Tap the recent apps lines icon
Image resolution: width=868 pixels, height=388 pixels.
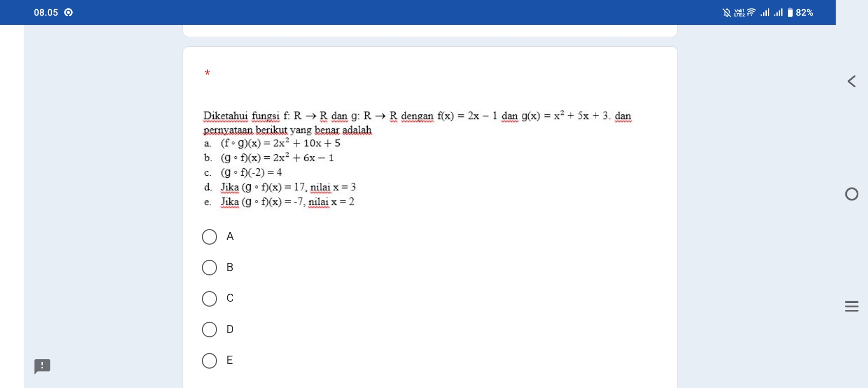tap(852, 307)
